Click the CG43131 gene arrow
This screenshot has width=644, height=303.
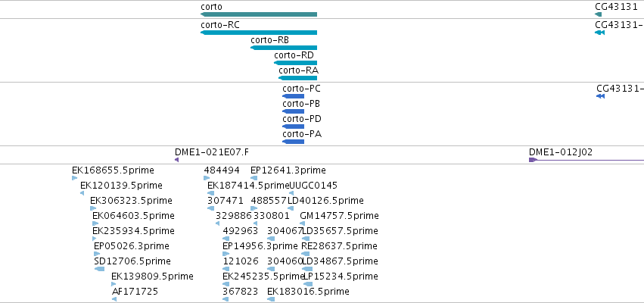pyautogui.click(x=598, y=14)
